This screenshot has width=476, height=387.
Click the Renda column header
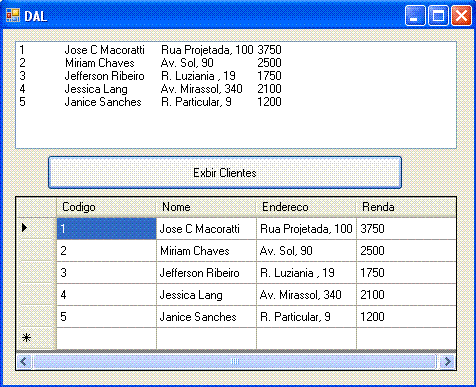406,207
